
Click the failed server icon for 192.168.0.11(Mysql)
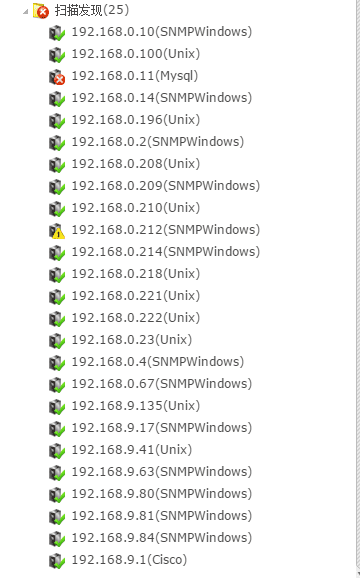[57, 77]
